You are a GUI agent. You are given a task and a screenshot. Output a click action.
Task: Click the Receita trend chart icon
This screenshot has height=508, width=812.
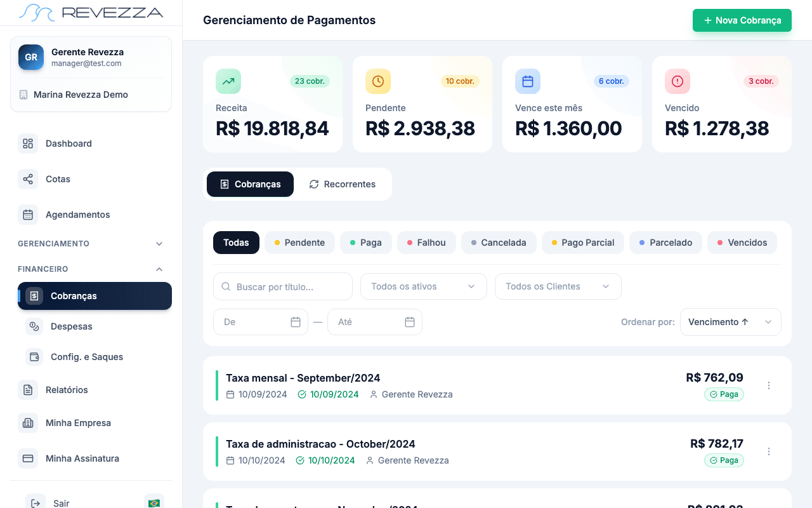click(x=228, y=81)
